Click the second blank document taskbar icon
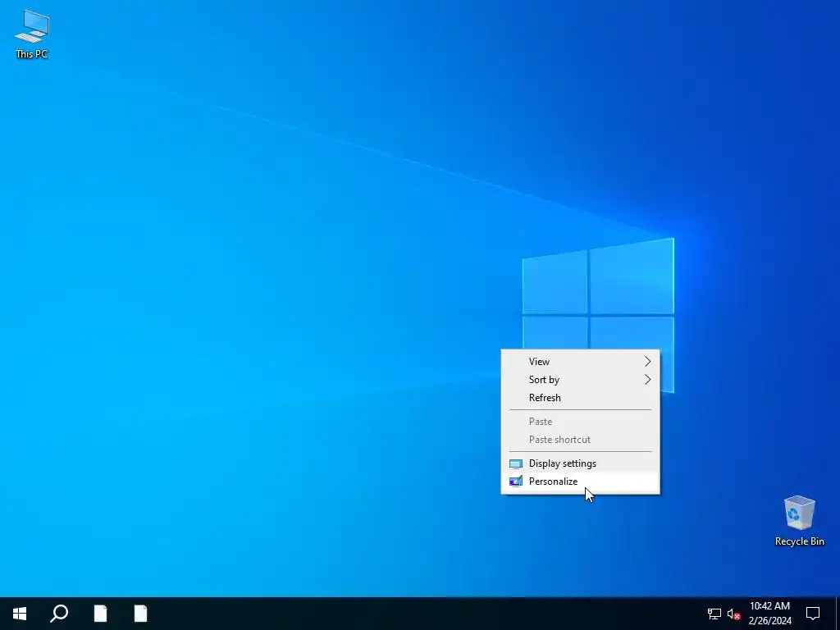Viewport: 840px width, 630px height. coord(140,614)
